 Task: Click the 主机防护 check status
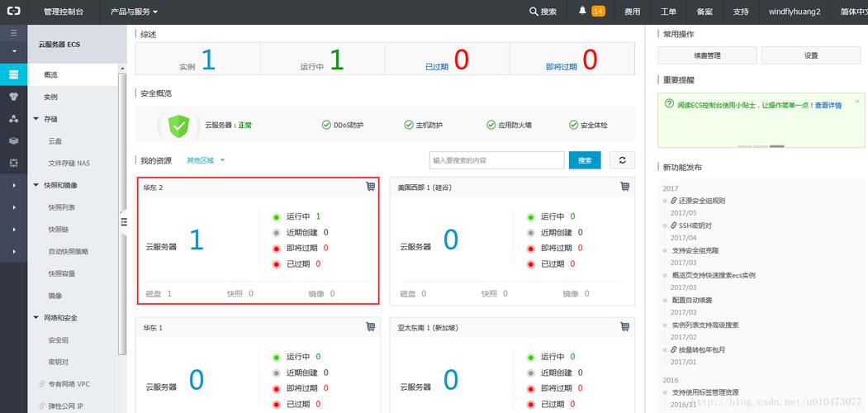(x=424, y=125)
